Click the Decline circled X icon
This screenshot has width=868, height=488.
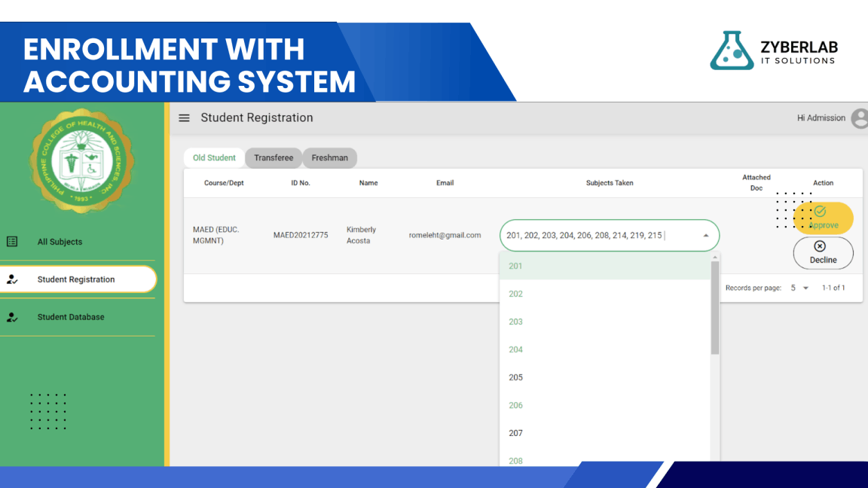point(820,246)
